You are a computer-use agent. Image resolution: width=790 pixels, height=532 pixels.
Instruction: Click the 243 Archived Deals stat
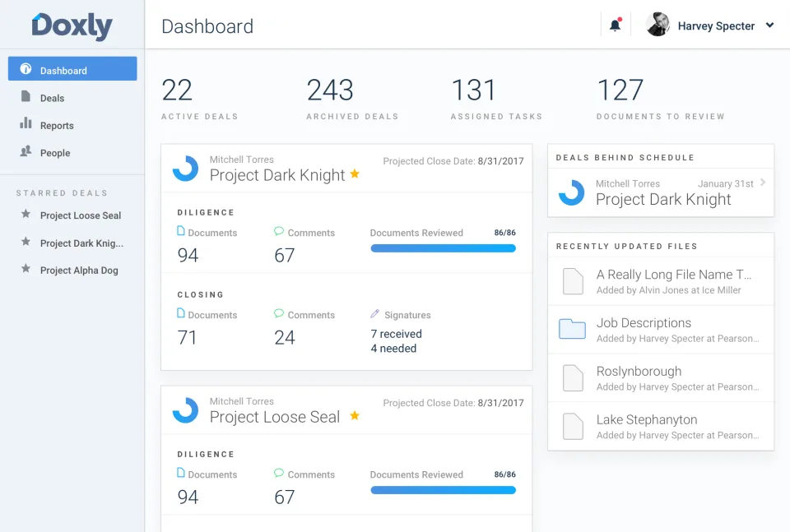pos(352,99)
